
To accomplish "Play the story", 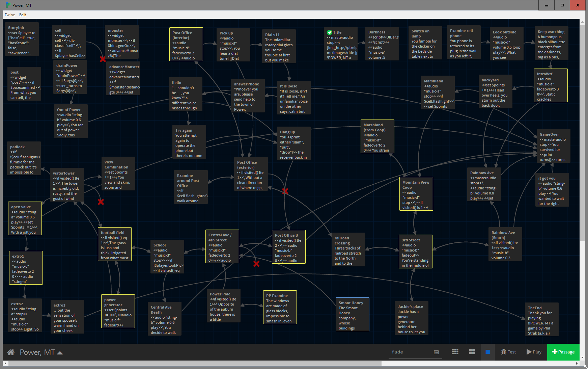I will 534,352.
